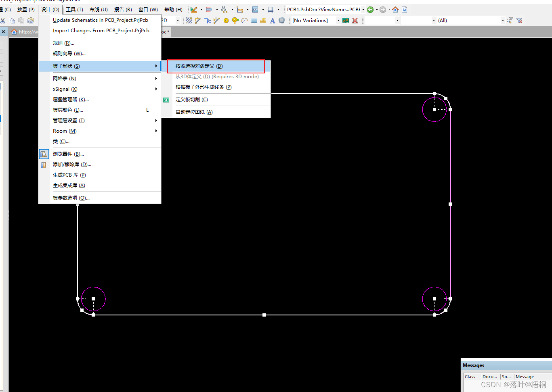Click the Copy icon in the toolbar
552x392 pixels.
pyautogui.click(x=12, y=21)
